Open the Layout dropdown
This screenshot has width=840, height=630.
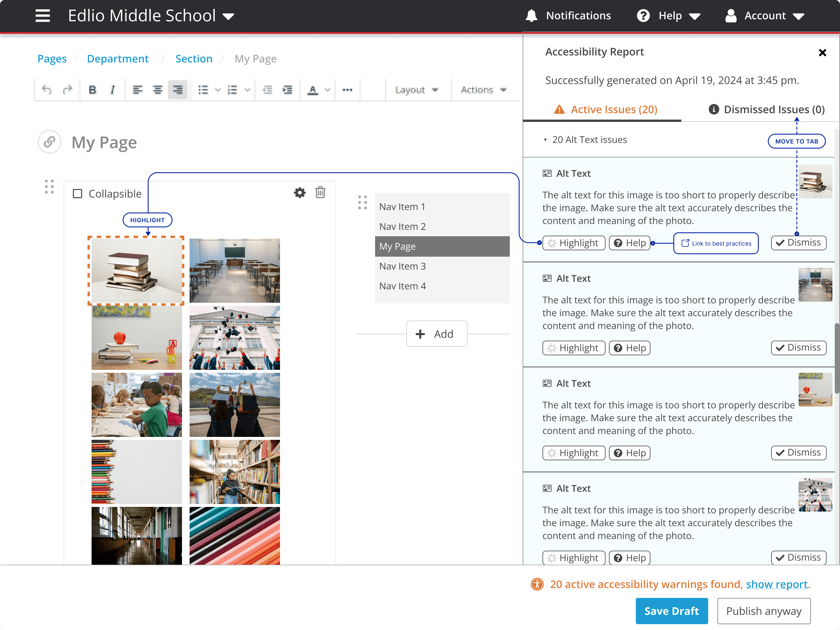[x=416, y=90]
